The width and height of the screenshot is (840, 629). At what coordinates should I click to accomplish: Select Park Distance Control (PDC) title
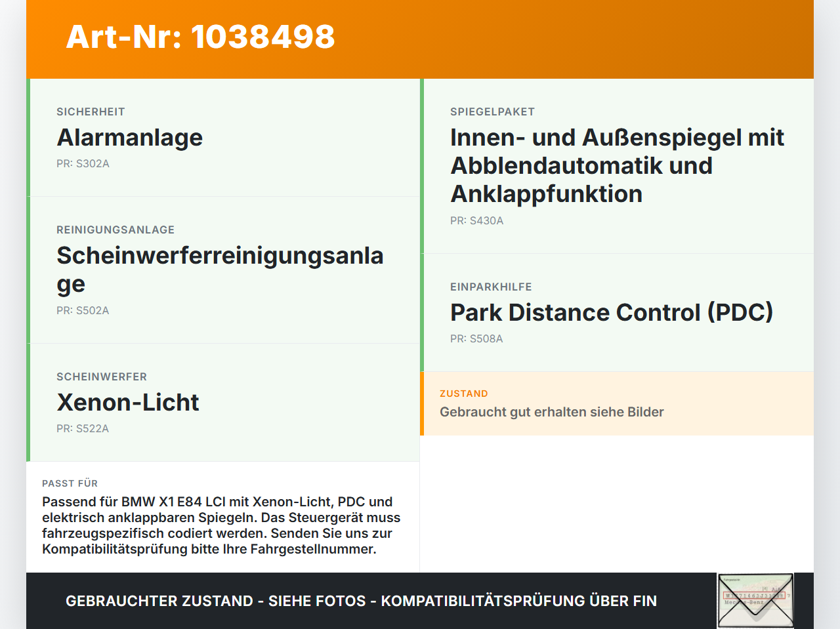(x=612, y=313)
